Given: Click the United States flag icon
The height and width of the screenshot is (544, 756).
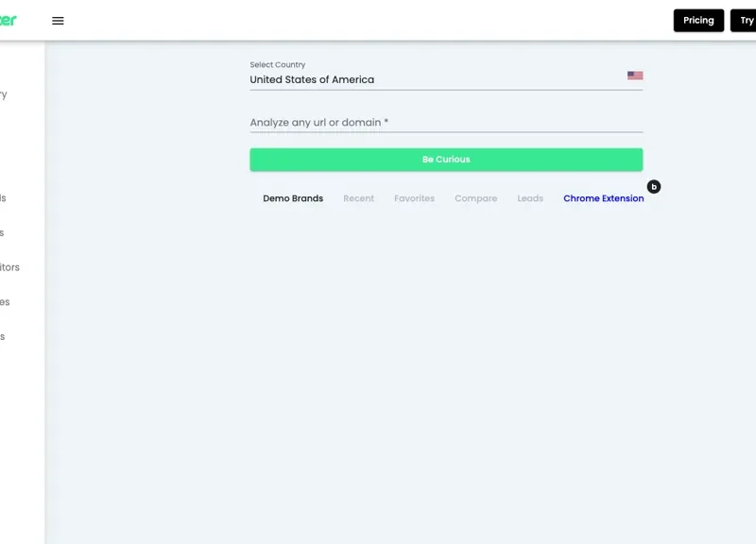Looking at the screenshot, I should pyautogui.click(x=635, y=76).
